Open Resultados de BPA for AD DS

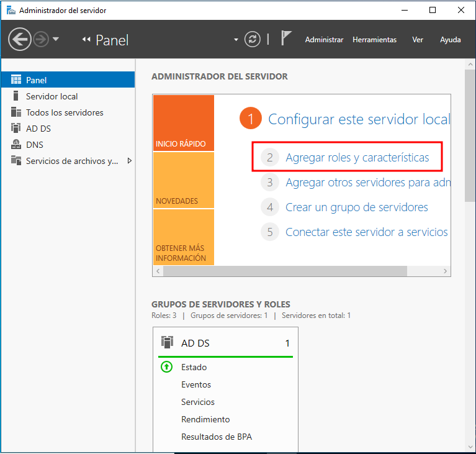[x=216, y=437]
